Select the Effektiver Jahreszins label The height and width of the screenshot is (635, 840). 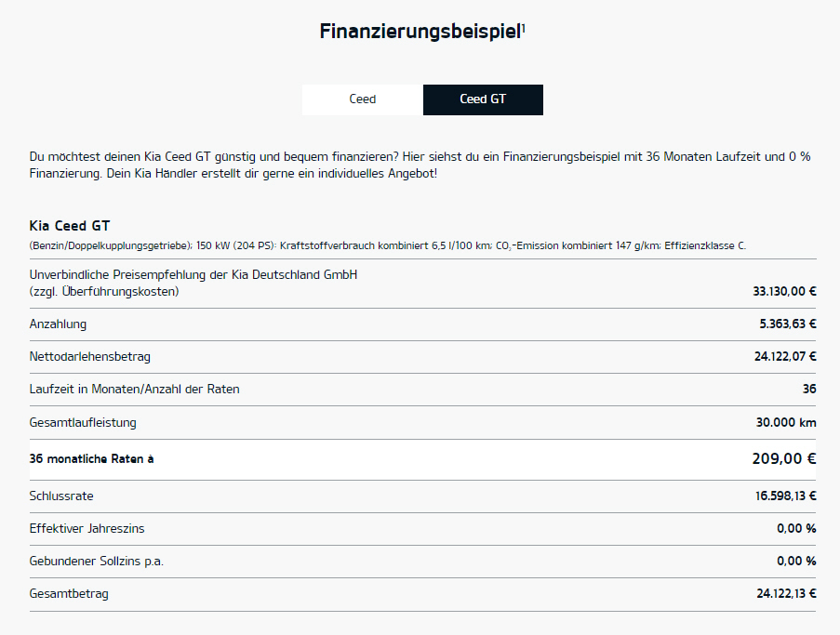(x=87, y=529)
